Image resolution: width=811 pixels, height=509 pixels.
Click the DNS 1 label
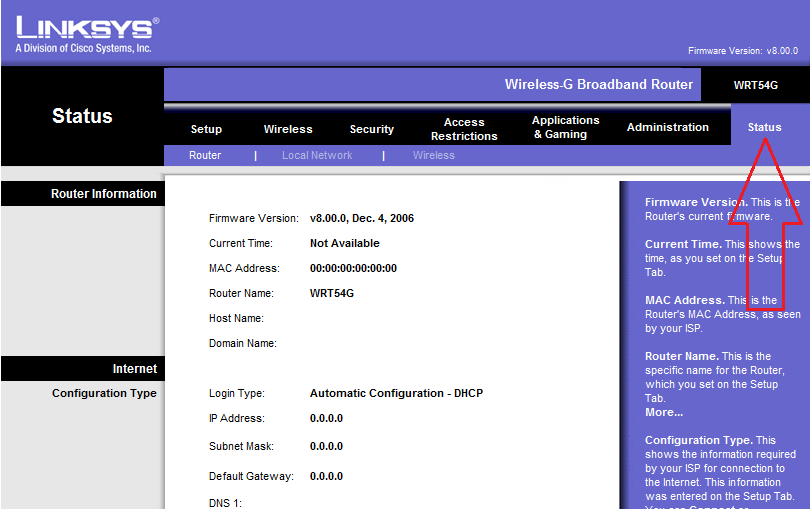(225, 503)
